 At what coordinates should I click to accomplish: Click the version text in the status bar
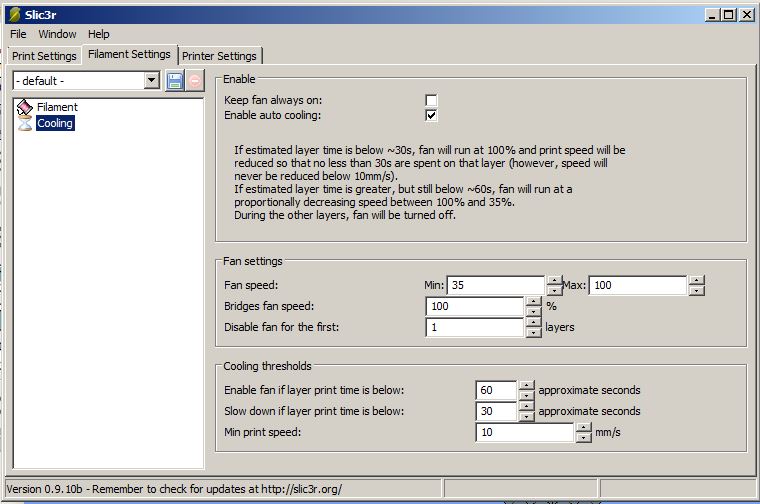pos(174,488)
